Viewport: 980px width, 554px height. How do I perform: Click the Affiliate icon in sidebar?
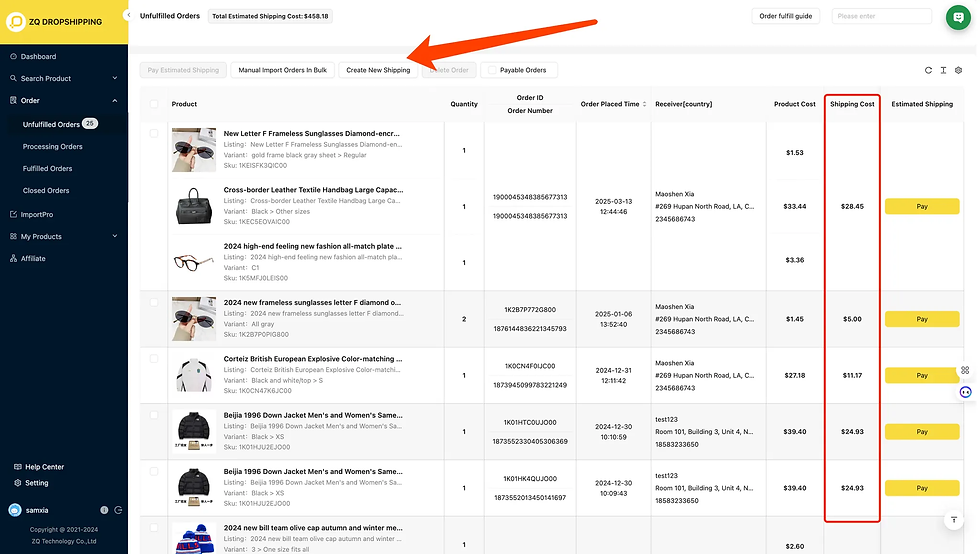pos(13,258)
